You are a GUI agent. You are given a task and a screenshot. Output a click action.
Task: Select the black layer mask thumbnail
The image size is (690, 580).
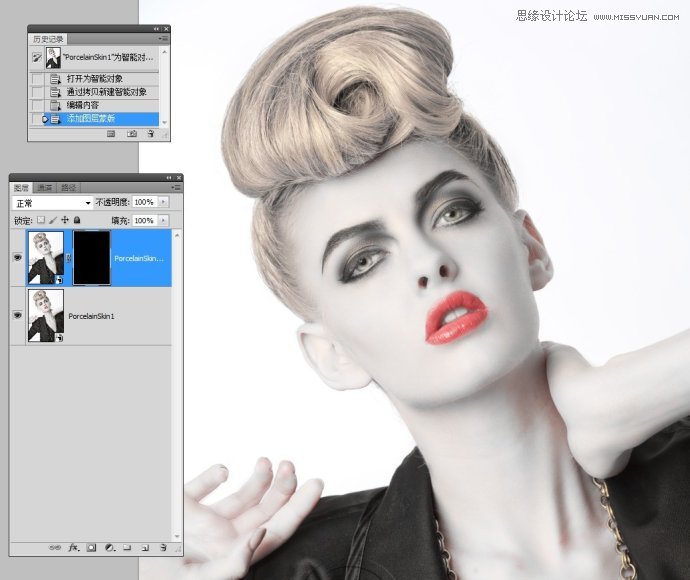90,258
